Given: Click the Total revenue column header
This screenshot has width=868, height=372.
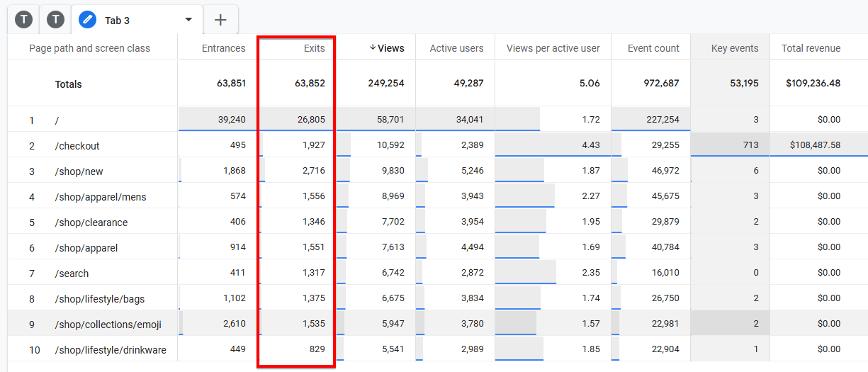Looking at the screenshot, I should [x=811, y=48].
